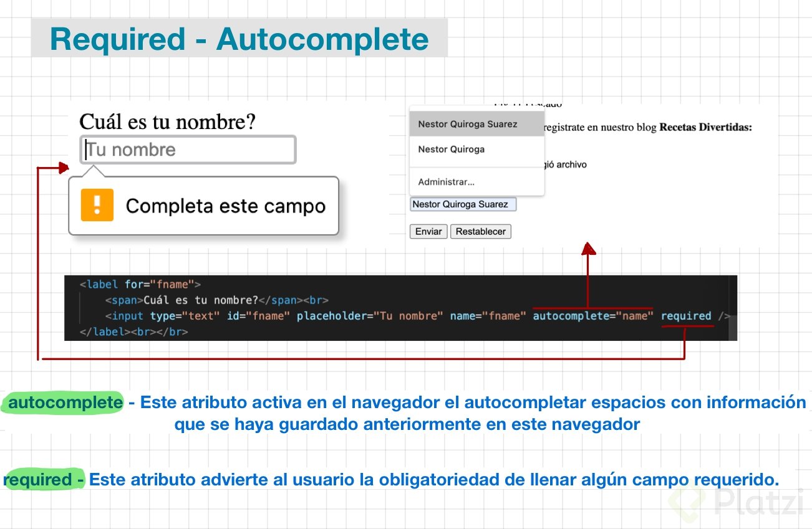Click type="text" in the input code line
The height and width of the screenshot is (529, 812).
(x=185, y=316)
